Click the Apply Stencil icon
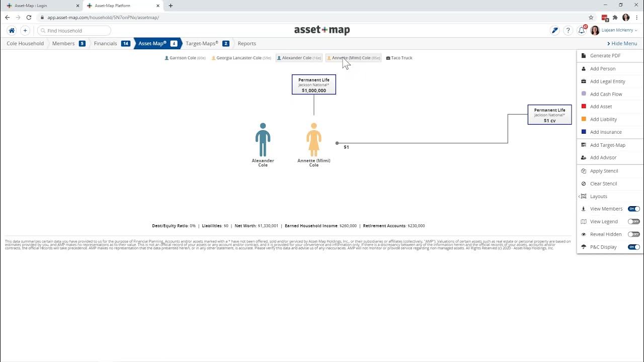The width and height of the screenshot is (644, 362). coord(584,171)
